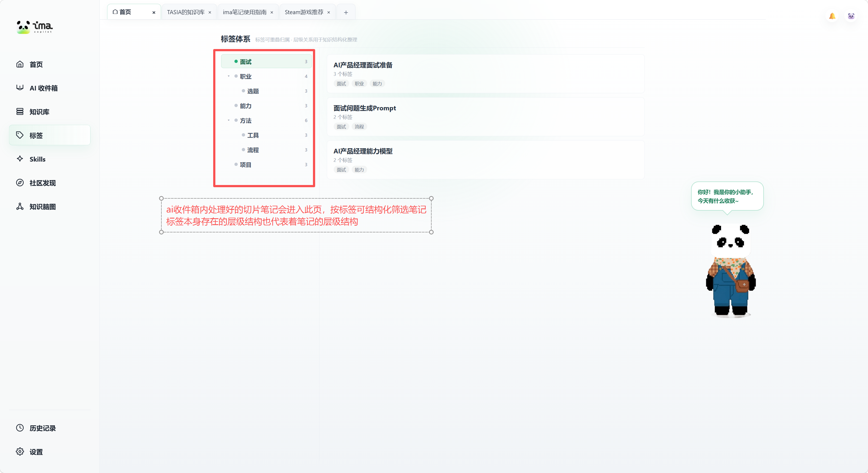Click 能力 chip on AI产品经理面试准备 card
This screenshot has height=473, width=868.
(x=377, y=83)
